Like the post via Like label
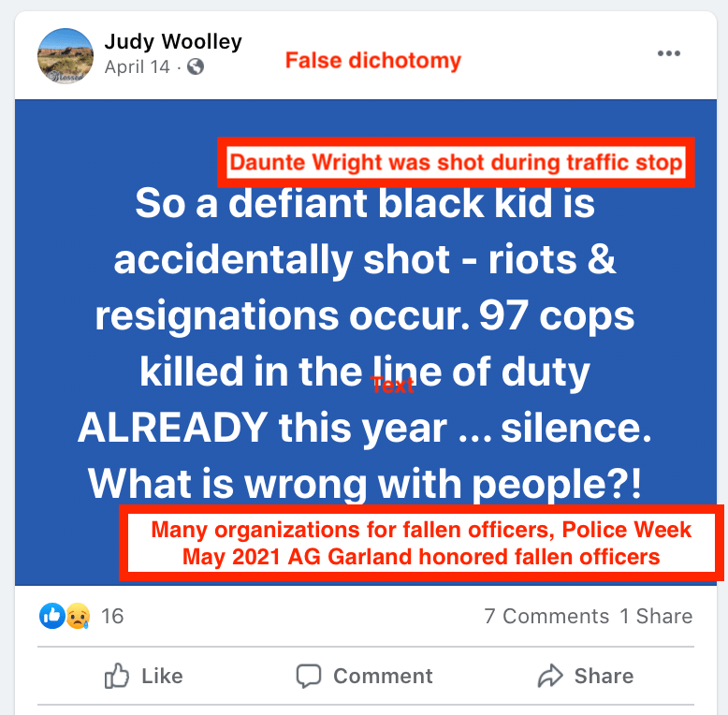Screen dimensions: 728x715 coord(162,676)
